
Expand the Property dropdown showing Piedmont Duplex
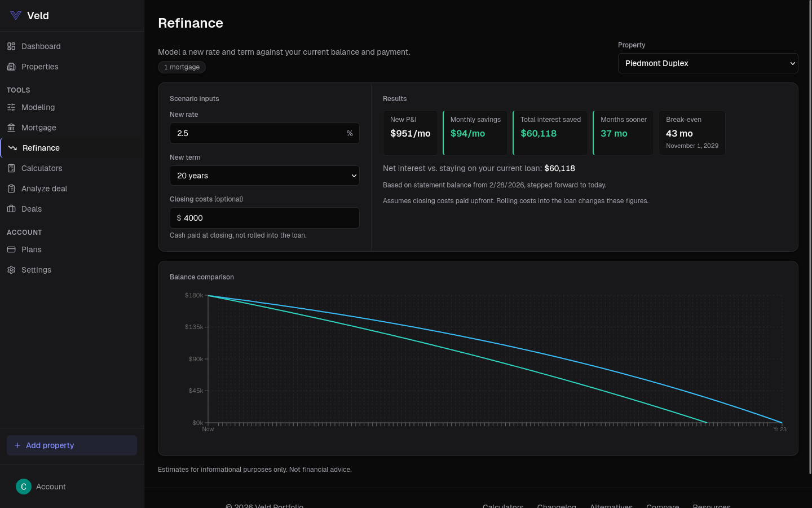point(708,63)
